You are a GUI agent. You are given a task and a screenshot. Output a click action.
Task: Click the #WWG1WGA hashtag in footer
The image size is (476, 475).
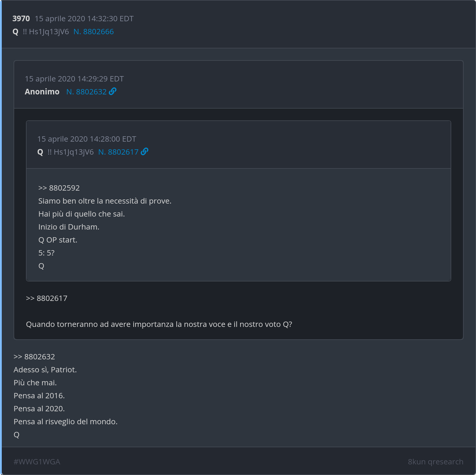point(37,462)
